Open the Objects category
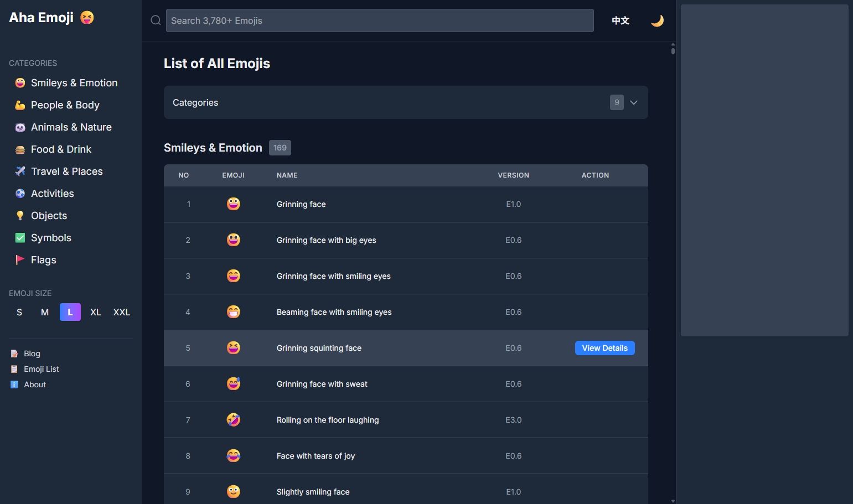853x504 pixels. pos(49,216)
